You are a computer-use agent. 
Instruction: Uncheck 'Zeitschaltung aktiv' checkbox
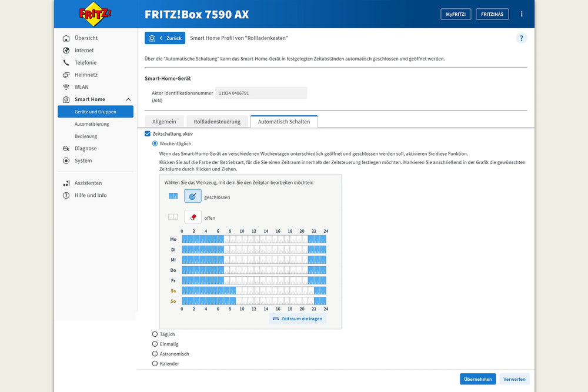148,134
